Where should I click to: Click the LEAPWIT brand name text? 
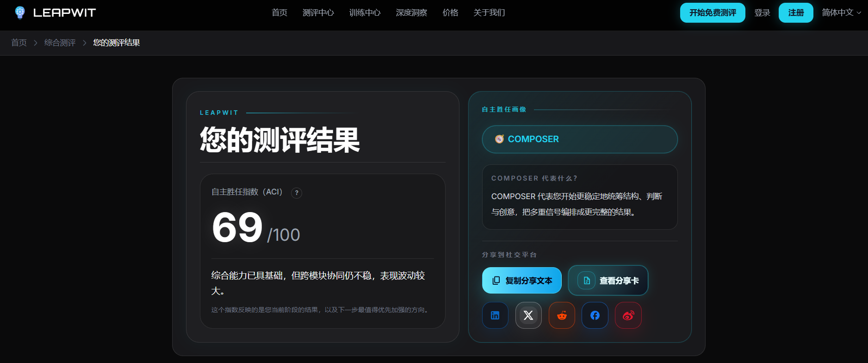[65, 13]
